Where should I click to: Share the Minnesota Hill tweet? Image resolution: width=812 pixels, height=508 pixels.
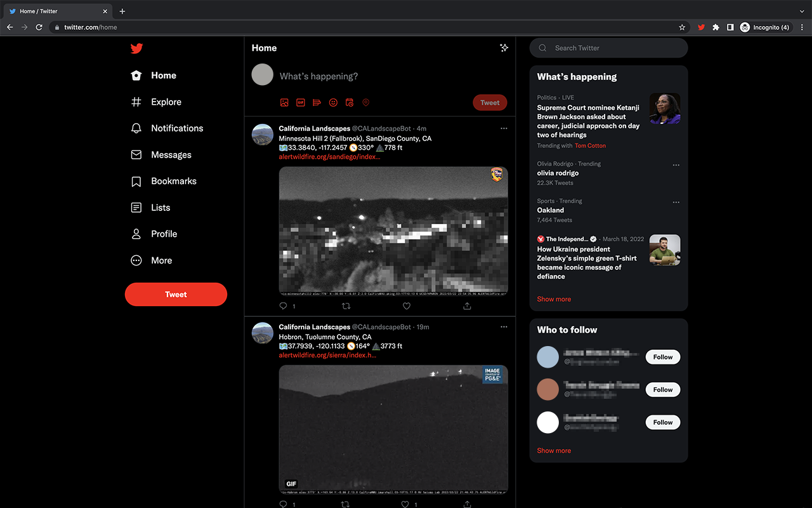coord(467,306)
